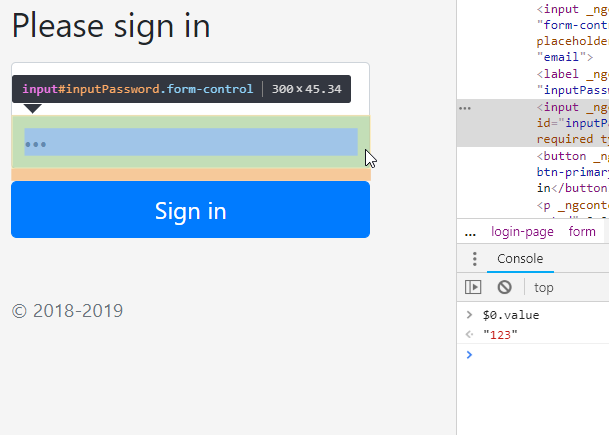
Task: Clear console with the ban icon
Action: tap(505, 287)
